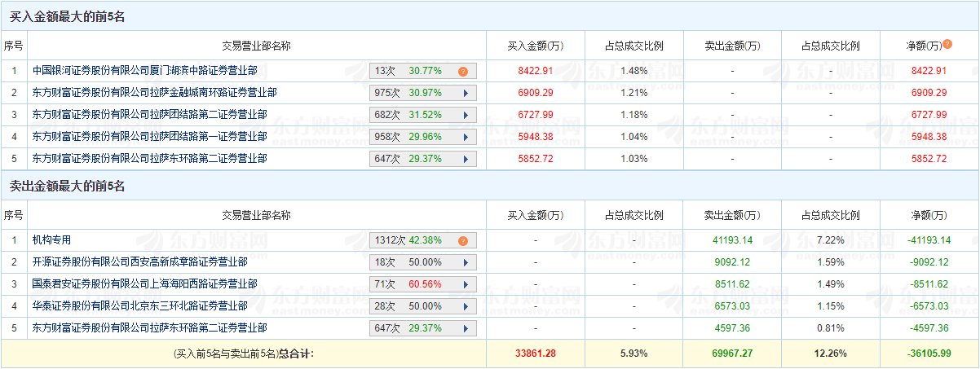
Task: Expand the 647次 arrow in the sell table
Action: (466, 328)
